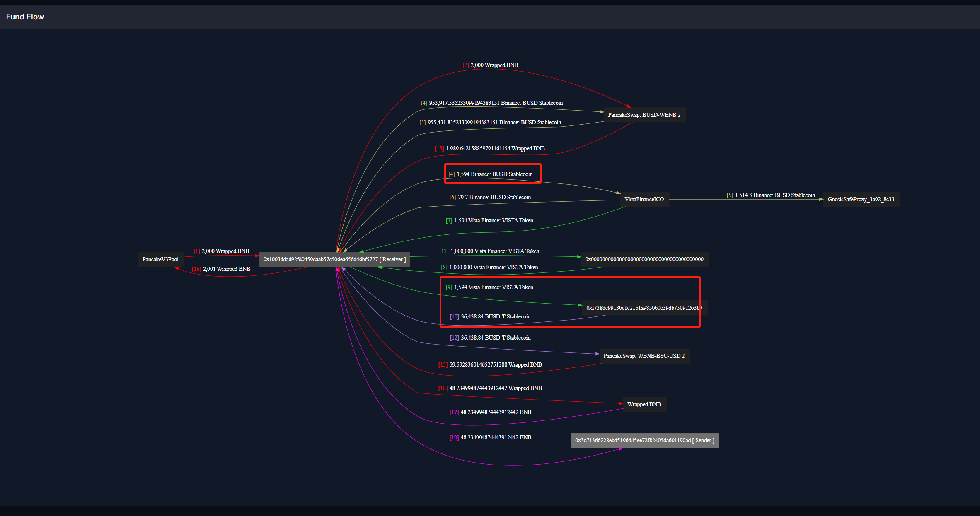Select PancakeSwap: WBNB-BSC-USD 2 node
The image size is (980, 516).
[644, 356]
